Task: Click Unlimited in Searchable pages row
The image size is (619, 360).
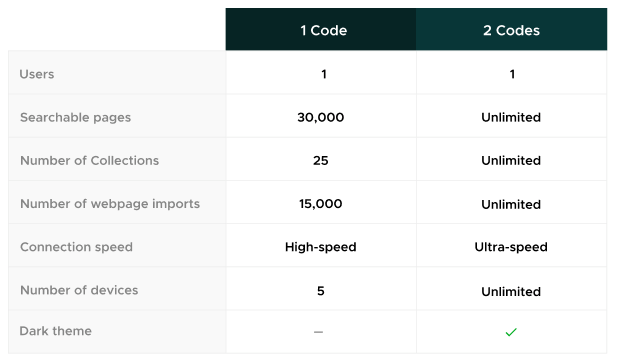Action: 511,117
